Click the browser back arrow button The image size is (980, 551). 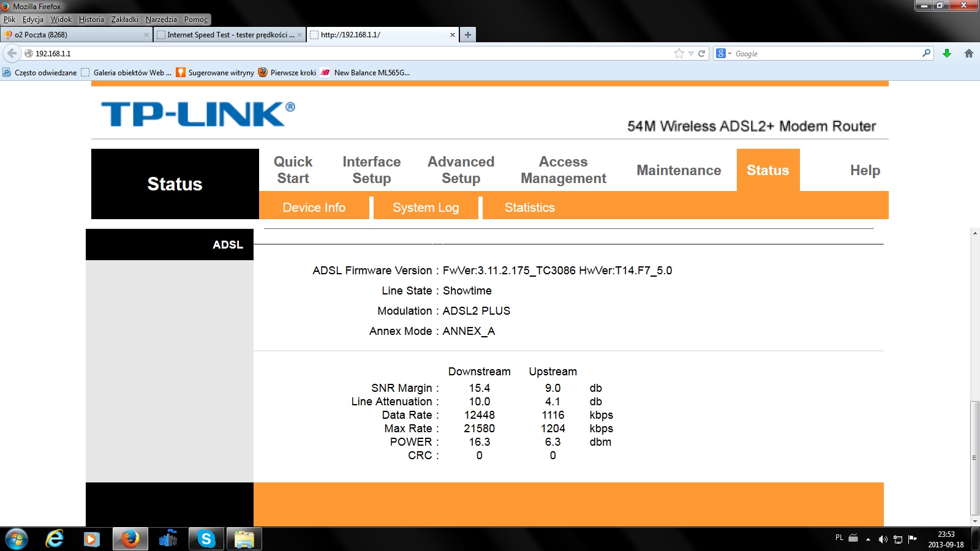coord(12,53)
